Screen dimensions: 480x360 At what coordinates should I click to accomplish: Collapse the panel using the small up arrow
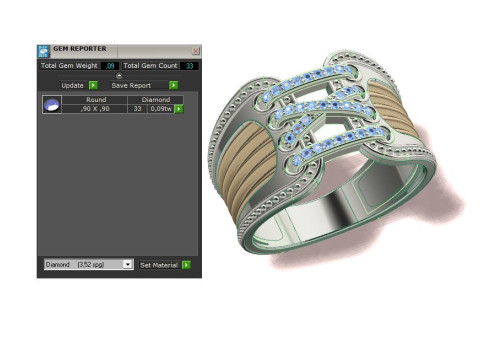[119, 76]
